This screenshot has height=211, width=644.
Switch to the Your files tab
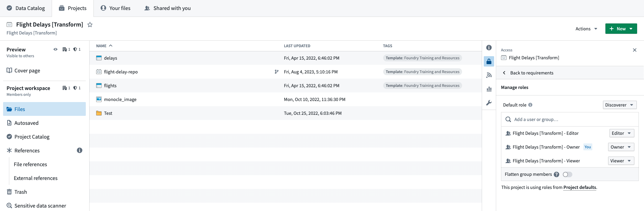(115, 8)
